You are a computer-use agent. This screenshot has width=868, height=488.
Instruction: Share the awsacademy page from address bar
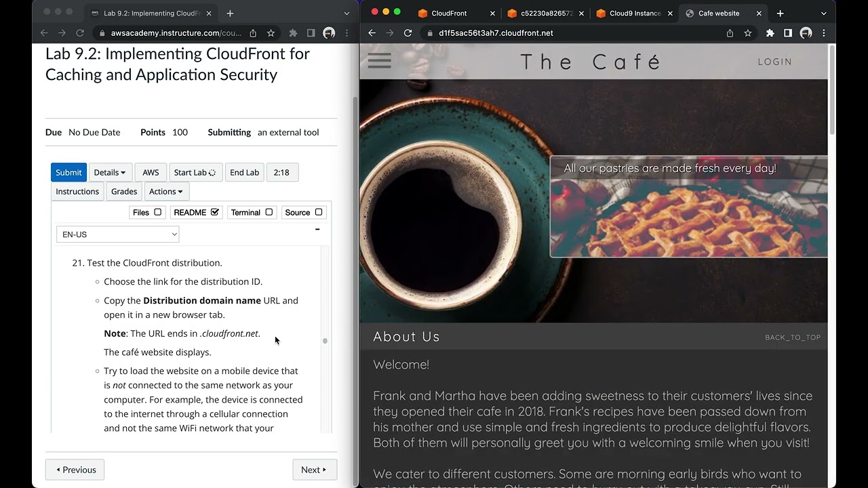click(x=253, y=33)
